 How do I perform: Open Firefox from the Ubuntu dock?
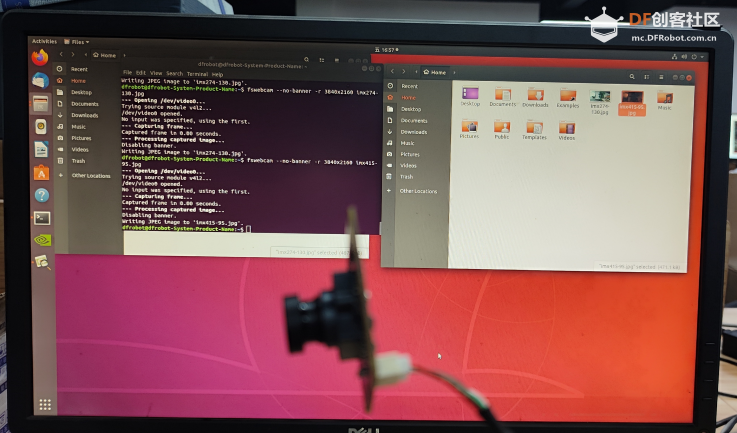tap(40, 58)
